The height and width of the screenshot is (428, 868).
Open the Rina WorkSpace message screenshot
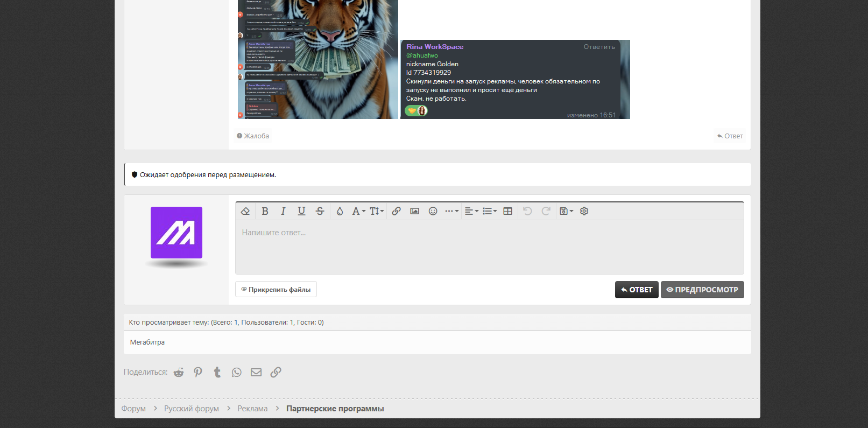[x=515, y=79]
